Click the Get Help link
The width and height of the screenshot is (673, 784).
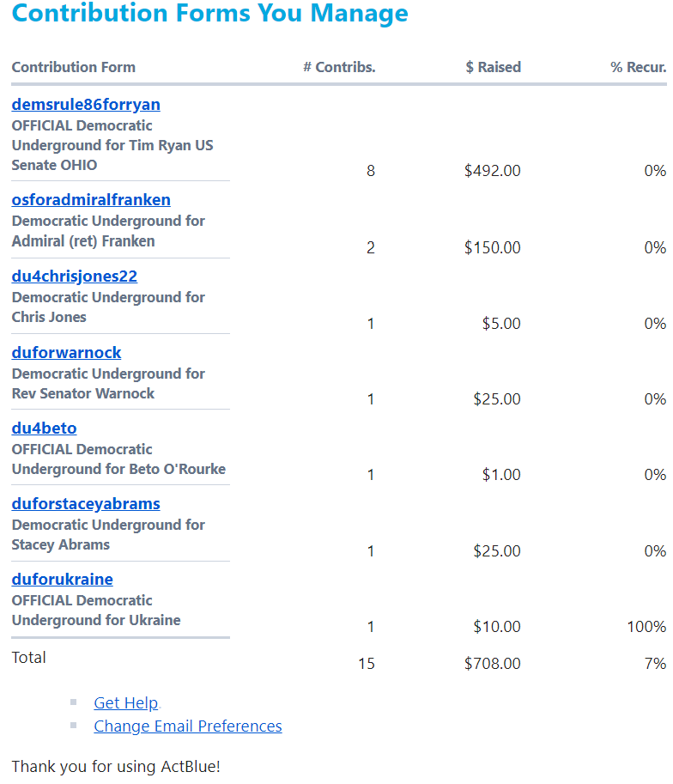126,703
